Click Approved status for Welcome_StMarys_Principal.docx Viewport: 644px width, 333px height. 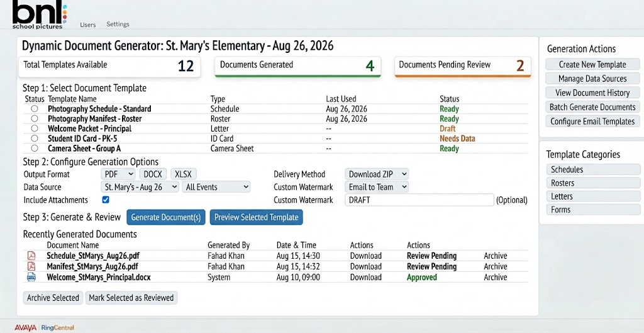422,277
